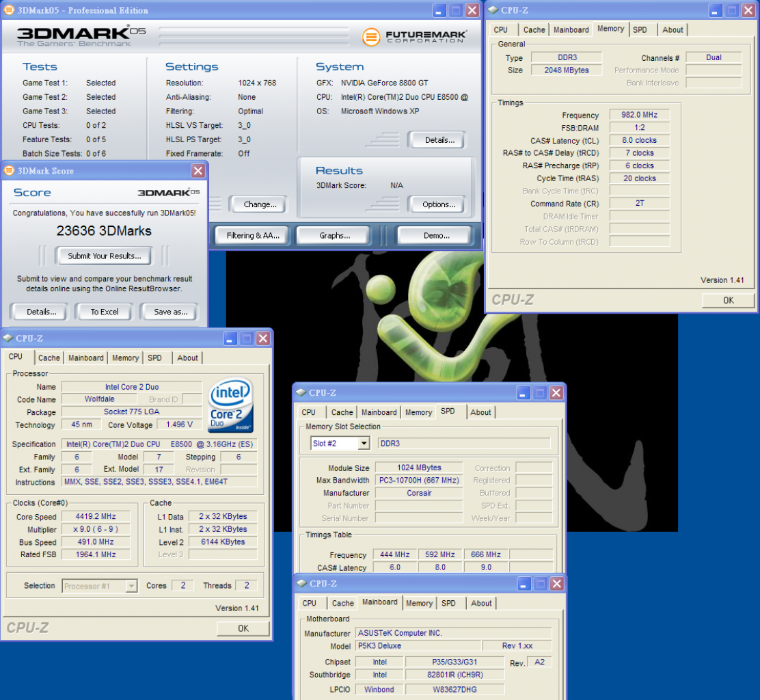The height and width of the screenshot is (700, 760).
Task: Click the CPU-Z SPD window title icon
Action: coord(301,392)
